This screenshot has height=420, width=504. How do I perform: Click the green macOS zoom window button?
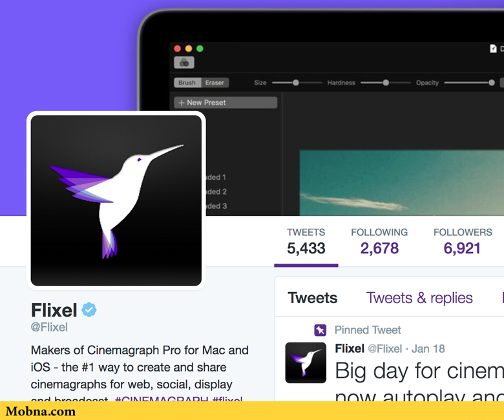click(200, 48)
